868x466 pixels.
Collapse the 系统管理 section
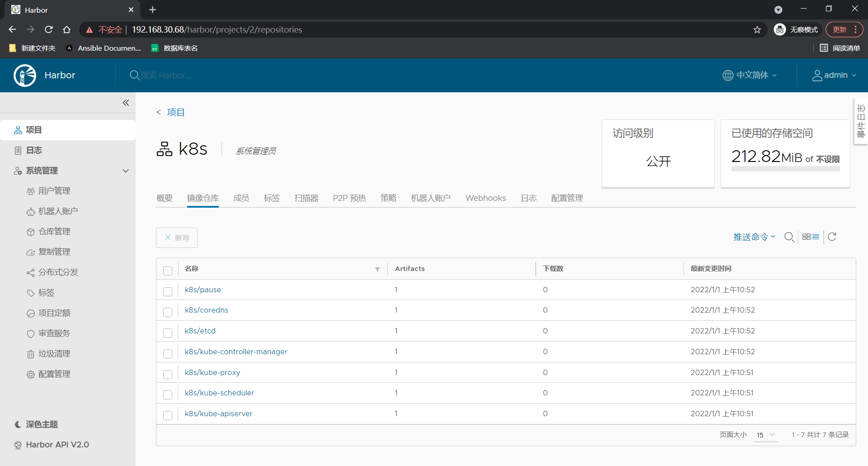(x=126, y=171)
